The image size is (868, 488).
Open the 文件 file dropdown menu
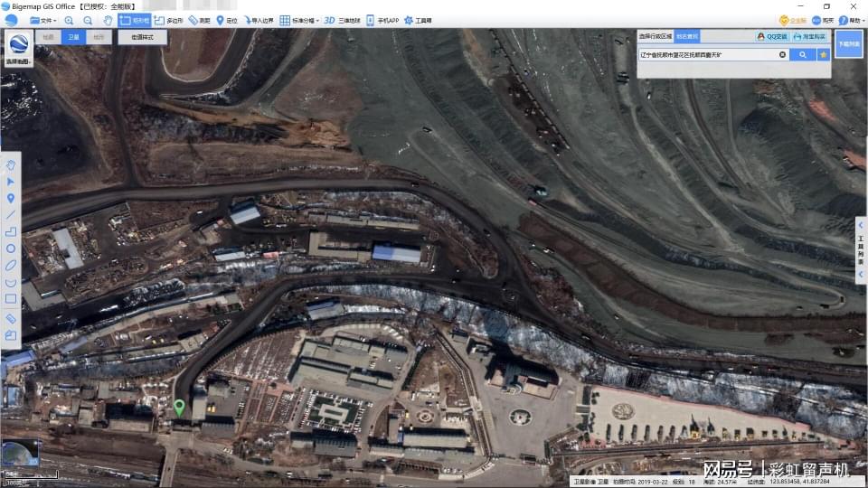point(42,20)
